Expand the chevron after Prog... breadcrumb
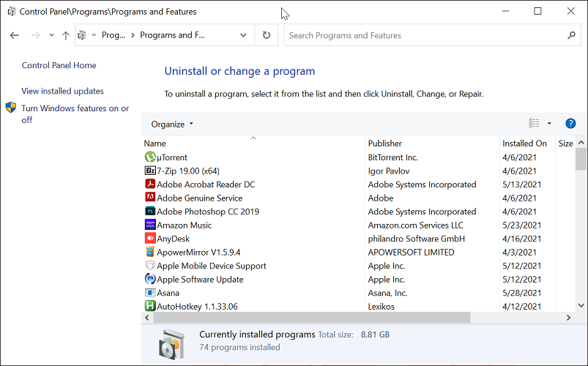Screen dimensions: 588x366 [x=133, y=35]
